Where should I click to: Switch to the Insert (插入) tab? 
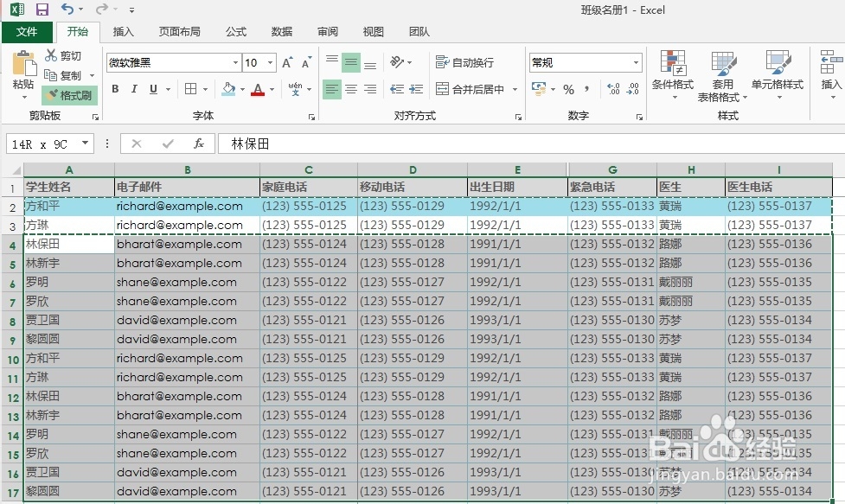(x=123, y=32)
